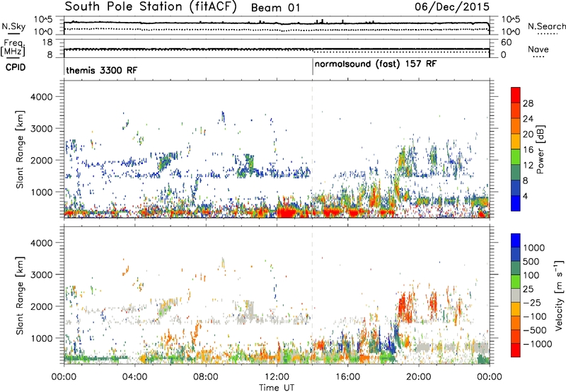The height and width of the screenshot is (392, 566).
Task: Click the 'Time UT' axis label
Action: pyautogui.click(x=277, y=388)
